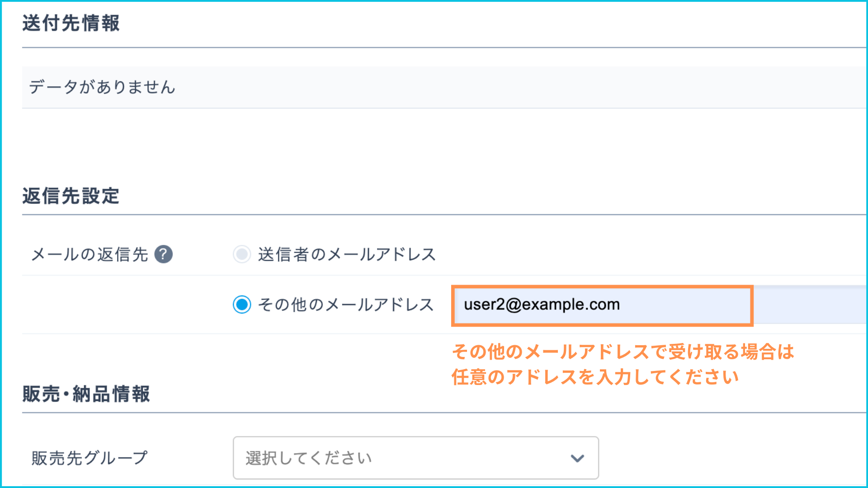Select the その他のメールアドレス radio button
The image size is (868, 488).
[x=242, y=305]
